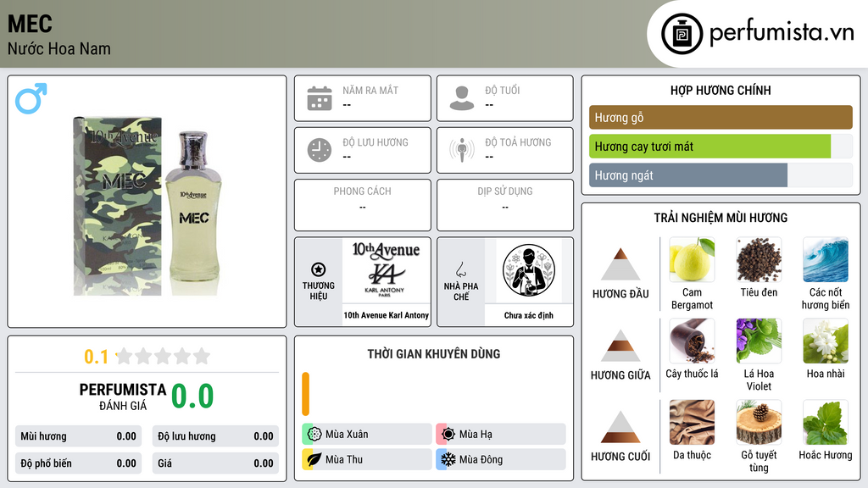Select the Mùa Đông season chip
The width and height of the screenshot is (868, 488).
point(501,459)
